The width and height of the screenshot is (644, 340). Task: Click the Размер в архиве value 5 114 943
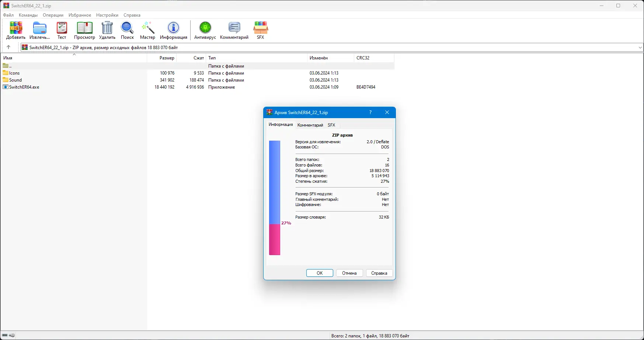point(380,176)
